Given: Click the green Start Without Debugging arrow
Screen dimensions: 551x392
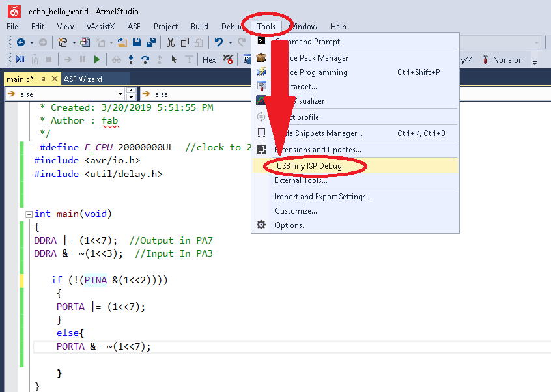Looking at the screenshot, I should pyautogui.click(x=97, y=59).
